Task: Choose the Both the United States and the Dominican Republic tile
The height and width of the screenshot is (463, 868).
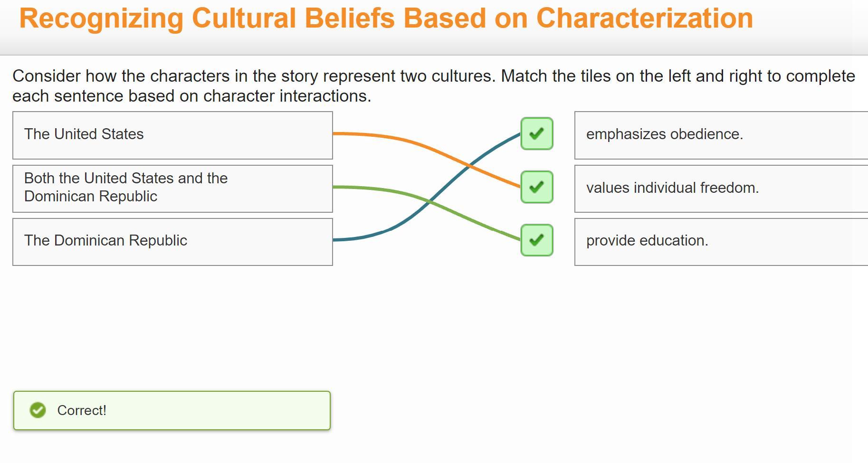Action: 172,189
